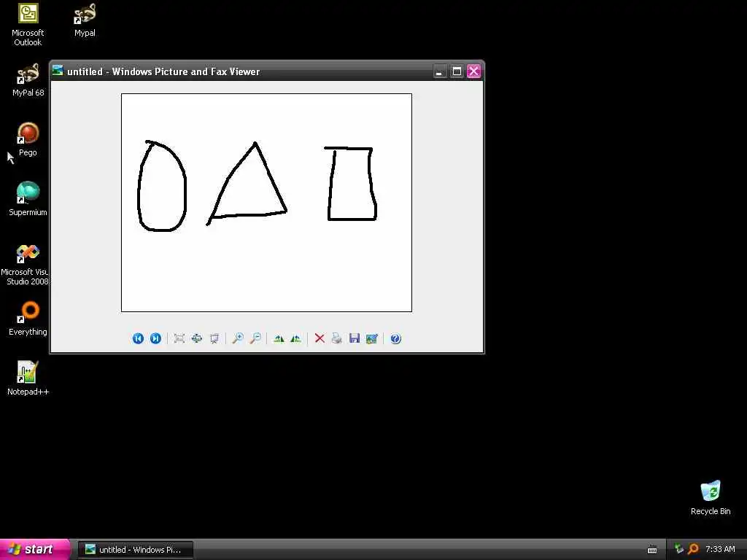The width and height of the screenshot is (747, 560).
Task: Select the MyPal 68 desktop icon
Action: [x=28, y=80]
